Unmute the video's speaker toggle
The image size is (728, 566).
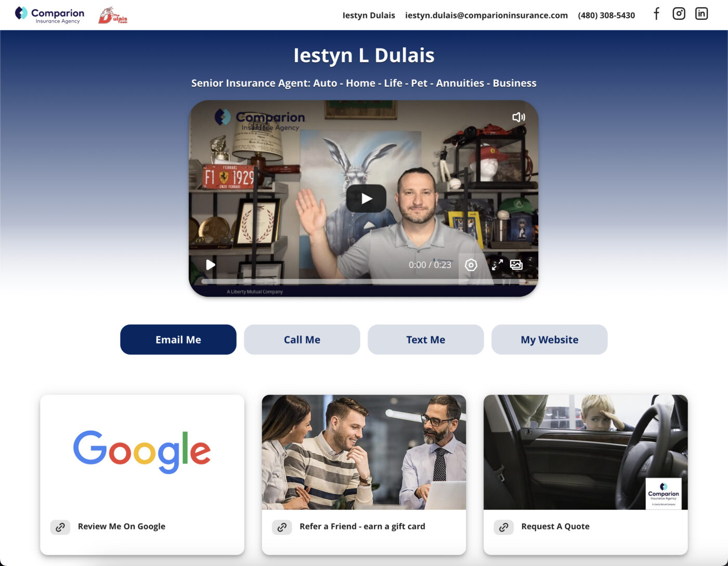pos(518,117)
